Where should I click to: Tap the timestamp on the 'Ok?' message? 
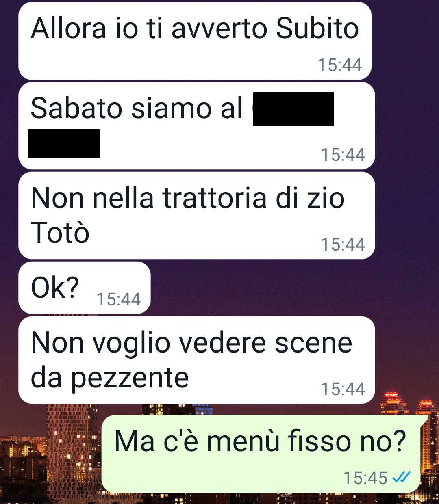pyautogui.click(x=119, y=299)
